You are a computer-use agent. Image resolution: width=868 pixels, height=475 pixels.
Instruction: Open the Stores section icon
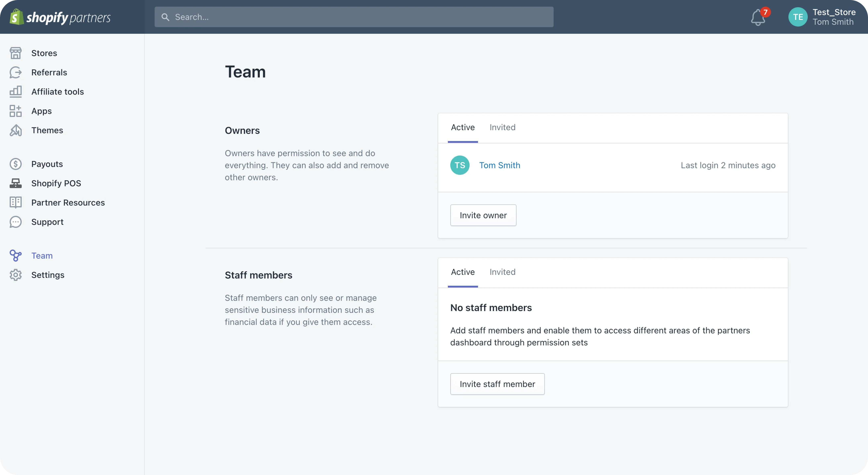[15, 53]
